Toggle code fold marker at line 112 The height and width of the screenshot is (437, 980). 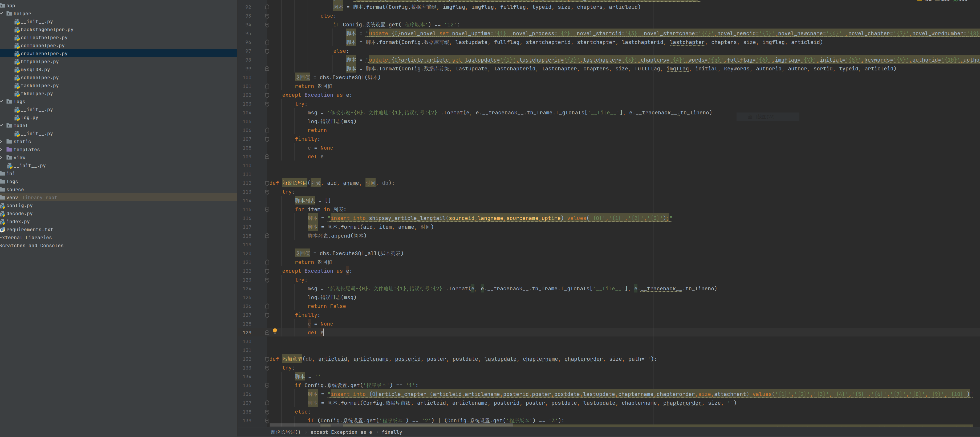pos(267,183)
